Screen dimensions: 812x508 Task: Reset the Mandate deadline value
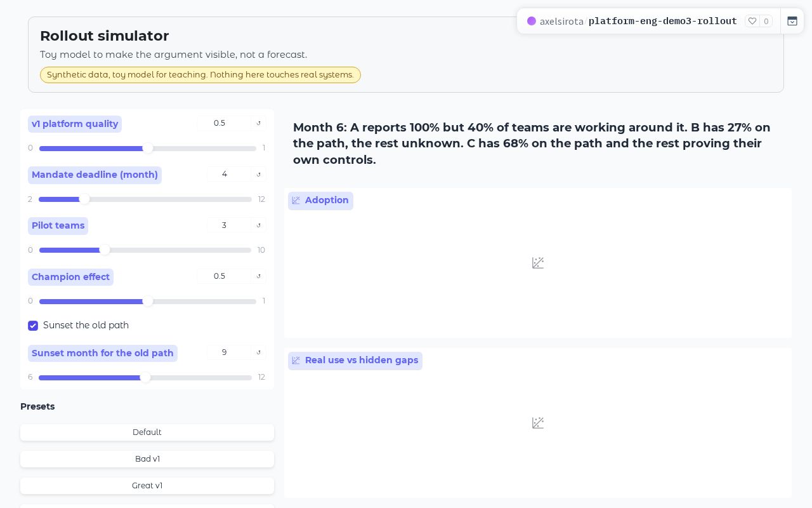[259, 174]
